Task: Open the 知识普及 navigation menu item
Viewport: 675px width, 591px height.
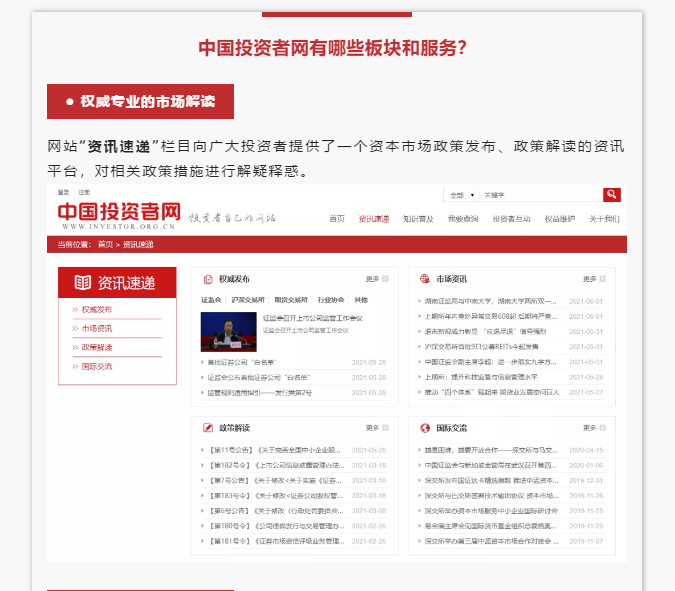Action: 418,219
